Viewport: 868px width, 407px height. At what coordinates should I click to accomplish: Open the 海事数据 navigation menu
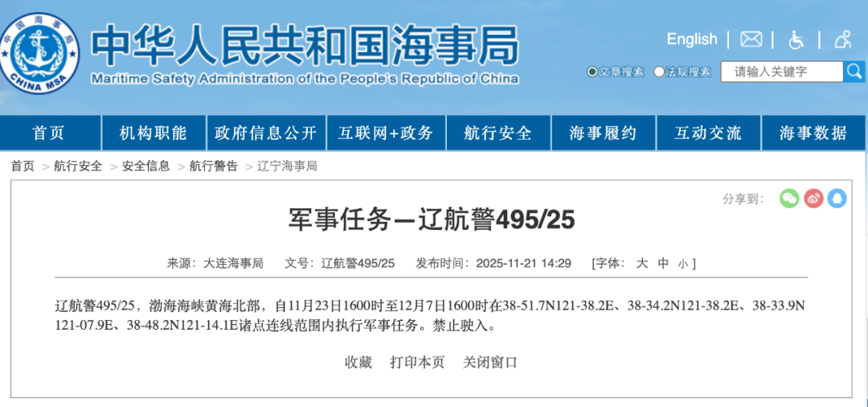coord(813,134)
